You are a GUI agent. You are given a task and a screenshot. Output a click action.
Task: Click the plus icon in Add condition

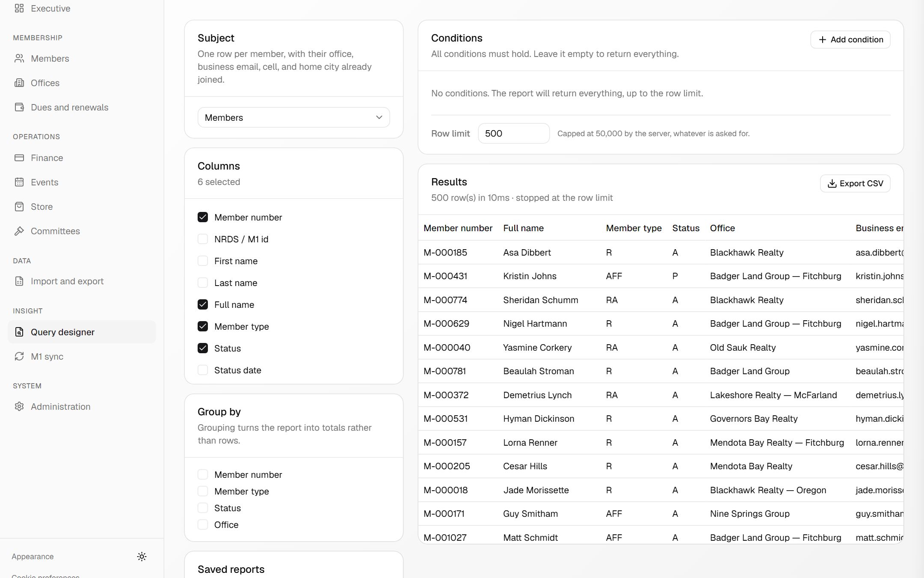[822, 39]
